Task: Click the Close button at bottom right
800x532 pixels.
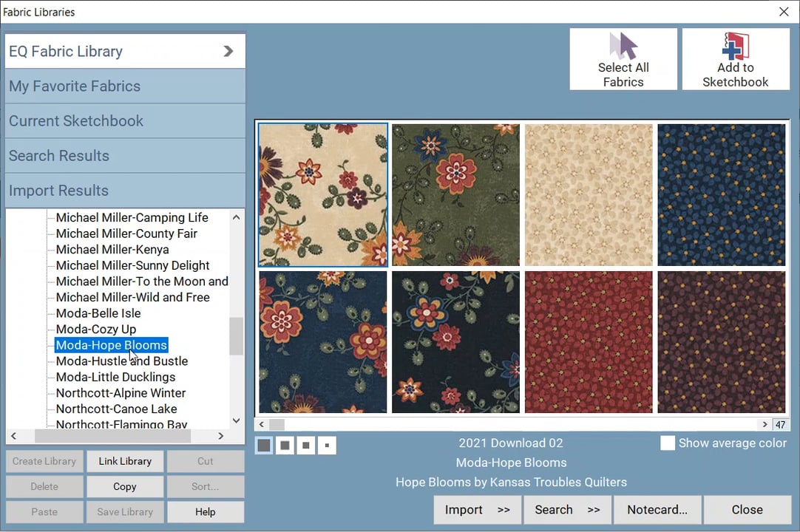Action: (747, 510)
